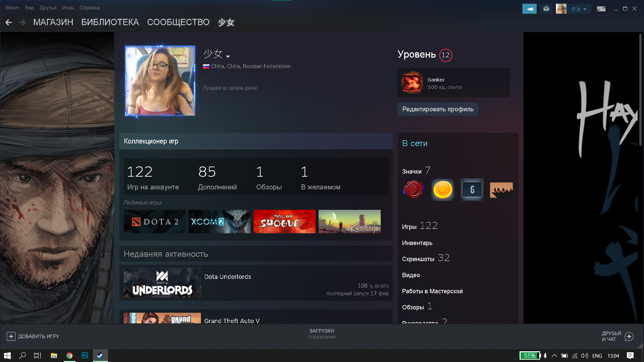The height and width of the screenshot is (362, 644).
Task: Click the Grand Theft Auto V title
Action: point(232,321)
